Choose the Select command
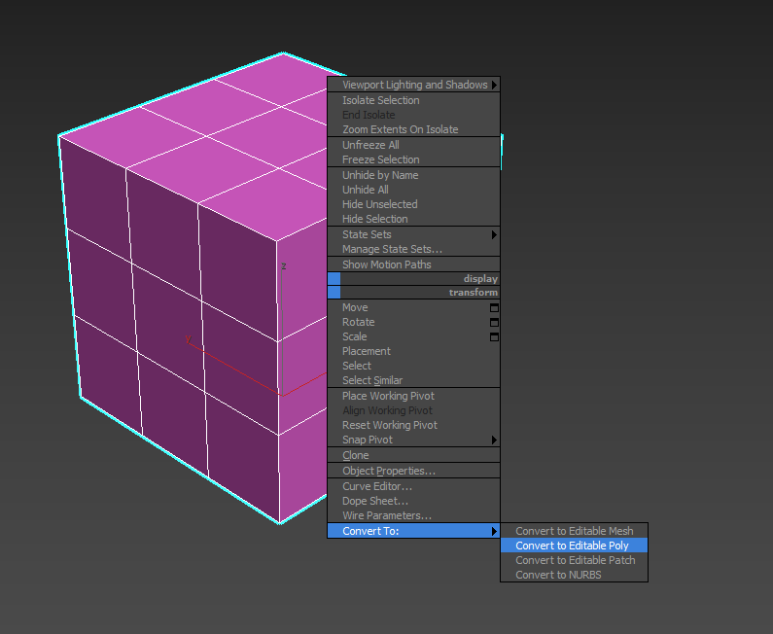The height and width of the screenshot is (634, 773). point(414,366)
